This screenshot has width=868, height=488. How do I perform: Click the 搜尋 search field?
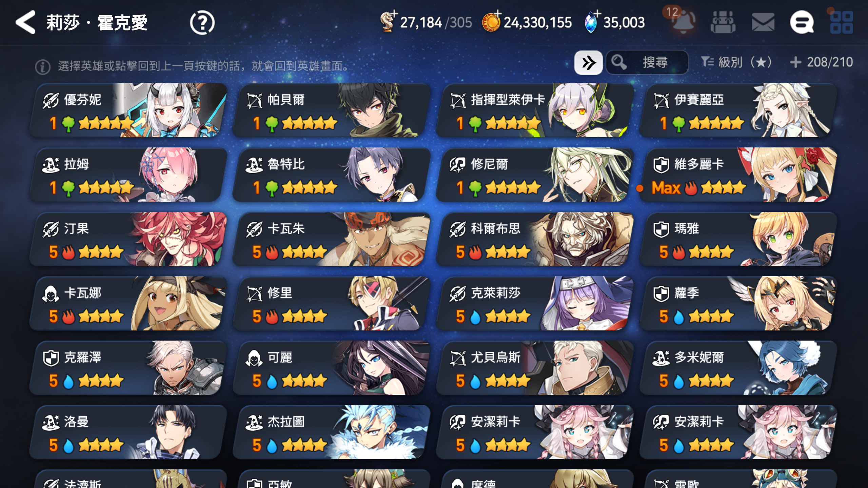pyautogui.click(x=647, y=62)
